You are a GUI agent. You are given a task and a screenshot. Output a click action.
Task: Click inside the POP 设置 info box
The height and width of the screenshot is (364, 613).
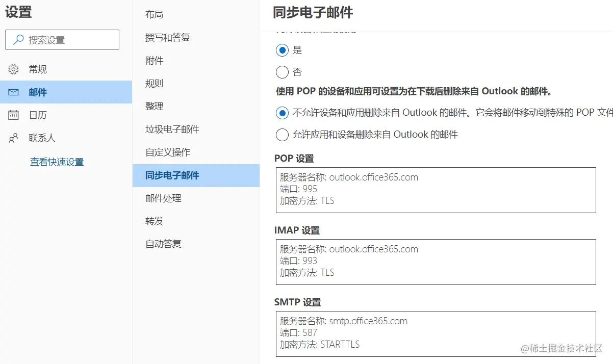(x=436, y=190)
